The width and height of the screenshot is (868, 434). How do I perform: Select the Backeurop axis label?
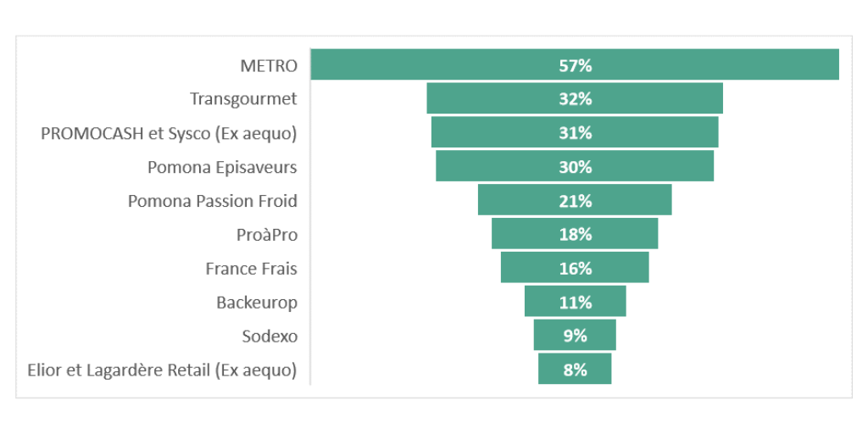(x=257, y=303)
